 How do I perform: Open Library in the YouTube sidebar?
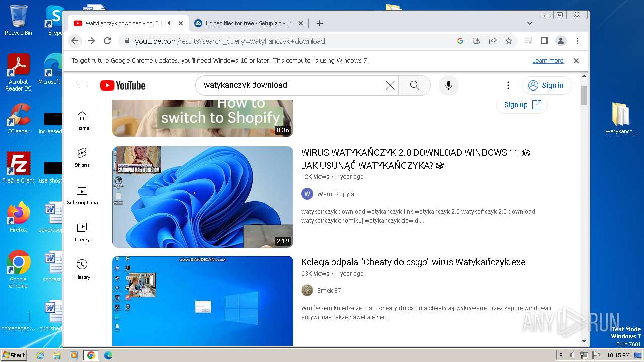[x=82, y=232]
